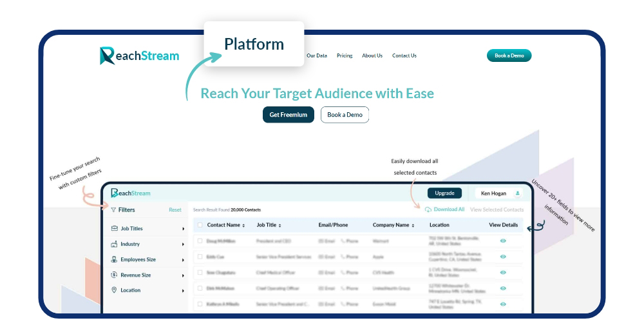Sort by the Contact Name sort arrows

coord(243,225)
